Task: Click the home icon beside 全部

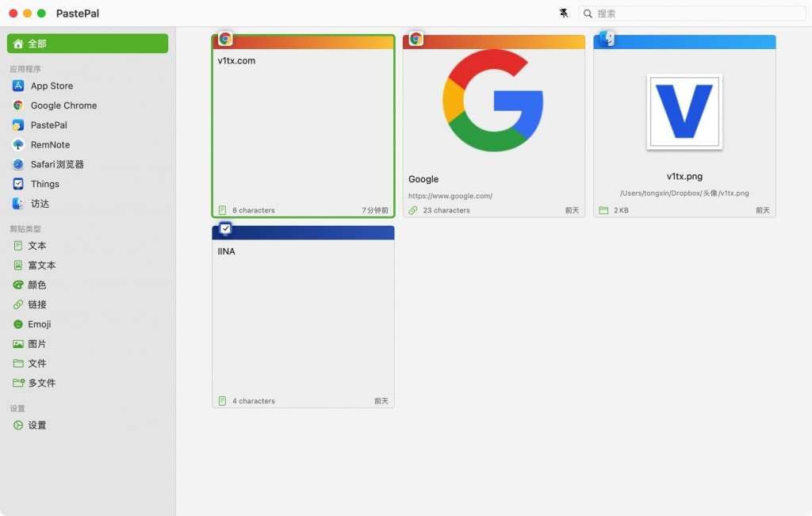Action: [18, 44]
